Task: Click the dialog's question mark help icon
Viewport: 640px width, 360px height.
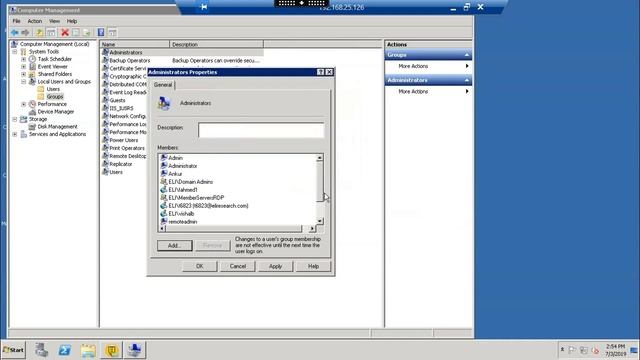Action: pos(320,72)
